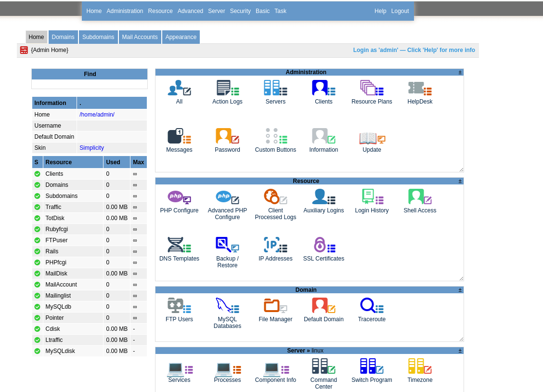The image size is (543, 392).
Task: Click the HelpDesk icon
Action: pos(420,89)
